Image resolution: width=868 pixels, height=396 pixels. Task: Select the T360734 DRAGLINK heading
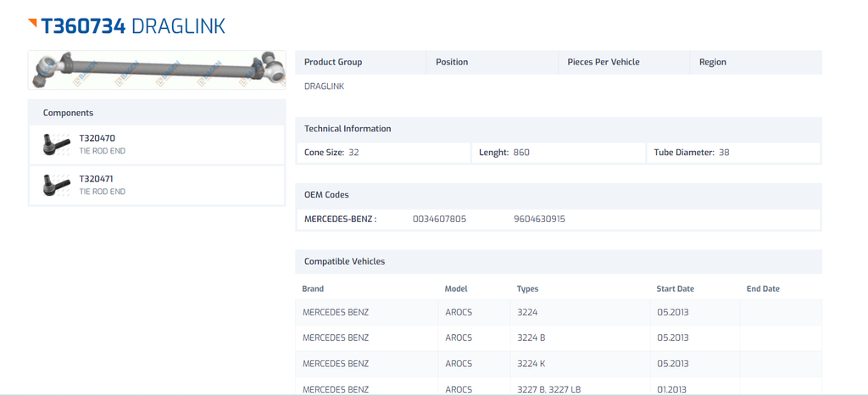pyautogui.click(x=133, y=26)
